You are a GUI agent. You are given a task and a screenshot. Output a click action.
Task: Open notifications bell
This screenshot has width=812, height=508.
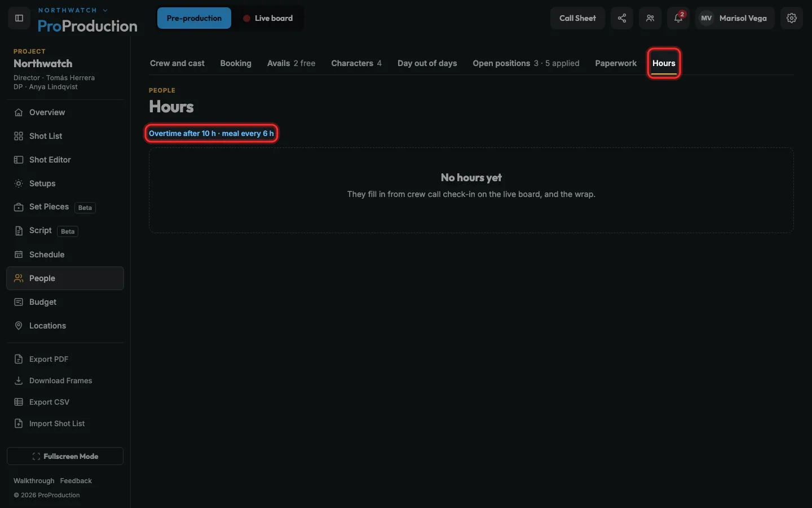pos(678,18)
